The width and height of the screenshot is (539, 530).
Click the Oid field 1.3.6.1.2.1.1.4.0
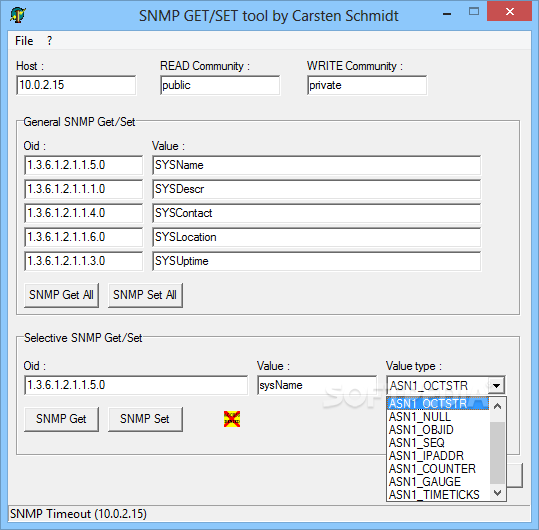(x=84, y=213)
